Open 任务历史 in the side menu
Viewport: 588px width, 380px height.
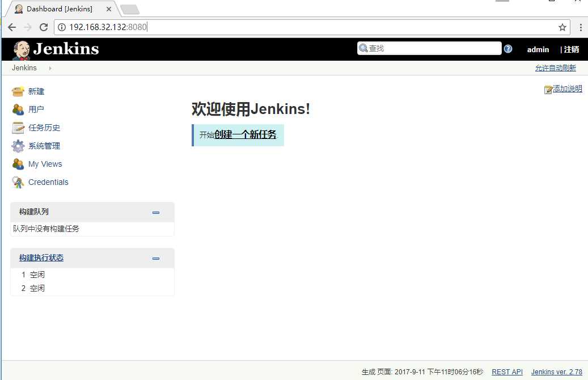[44, 128]
